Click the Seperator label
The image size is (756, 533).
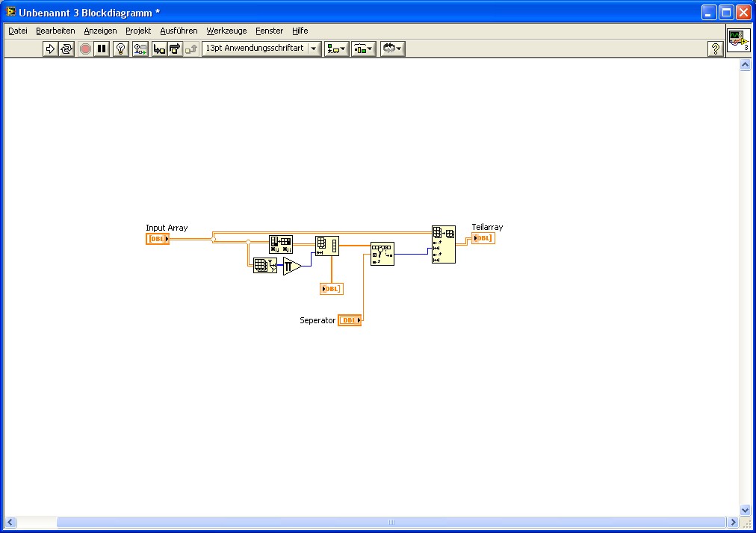317,320
